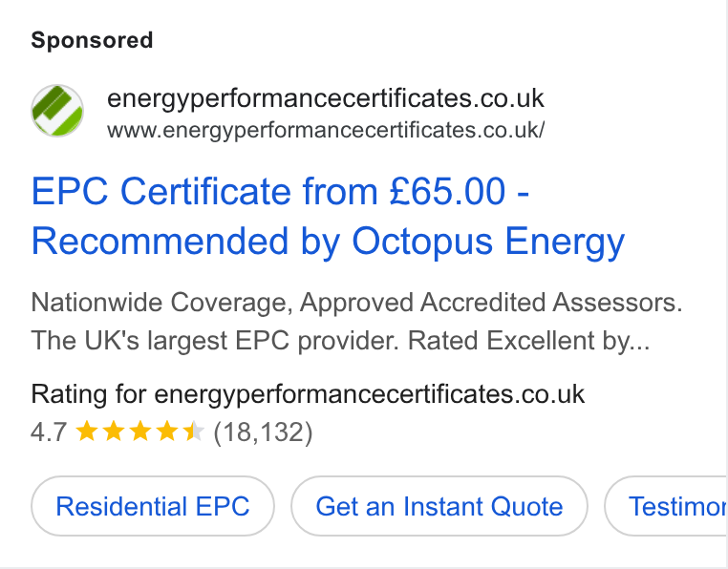Click the www.energyperformancecertificates.co.uk display URL
This screenshot has width=728, height=569.
tap(326, 130)
